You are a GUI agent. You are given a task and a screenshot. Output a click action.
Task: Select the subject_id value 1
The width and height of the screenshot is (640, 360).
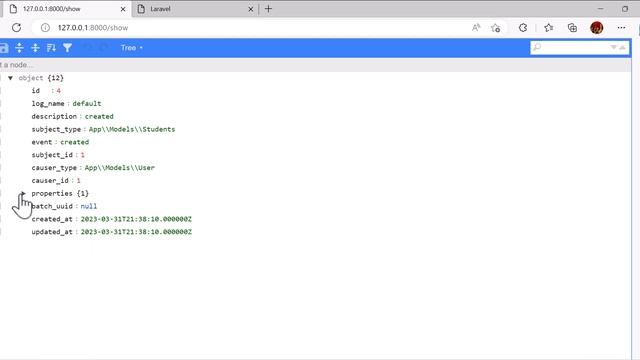click(x=82, y=155)
